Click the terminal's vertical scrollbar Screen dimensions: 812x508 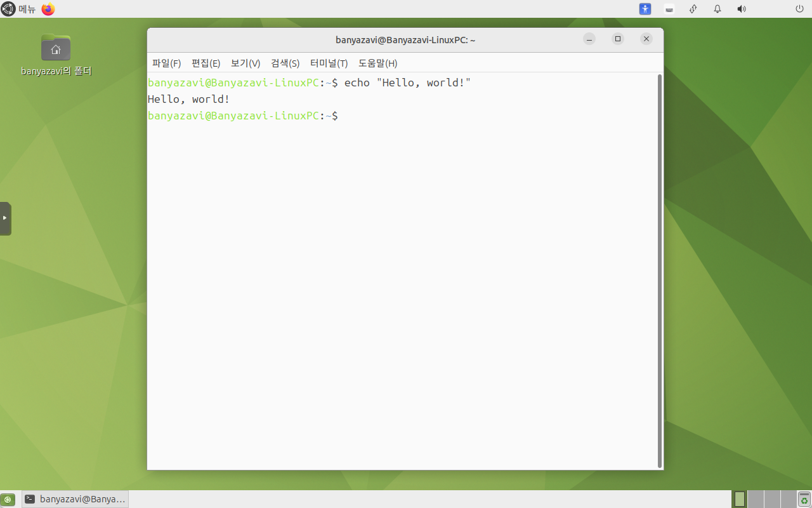660,271
